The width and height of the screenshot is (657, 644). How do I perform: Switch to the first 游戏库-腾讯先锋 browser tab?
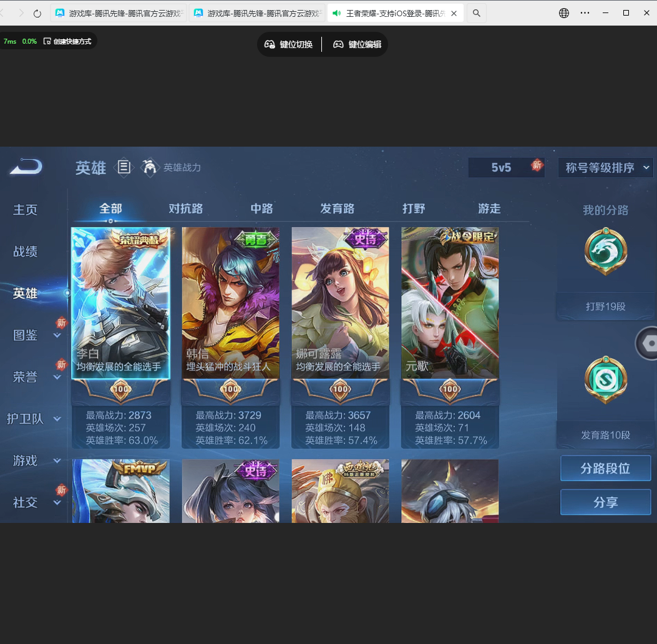pos(119,13)
